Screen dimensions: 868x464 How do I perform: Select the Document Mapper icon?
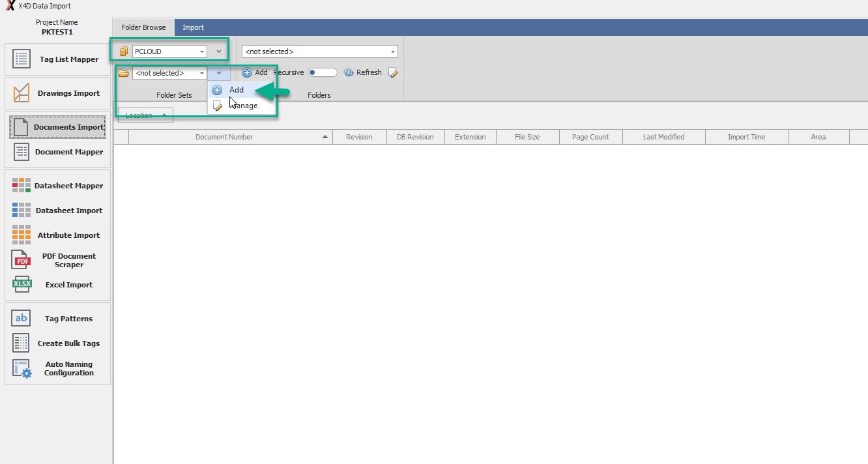coord(22,152)
